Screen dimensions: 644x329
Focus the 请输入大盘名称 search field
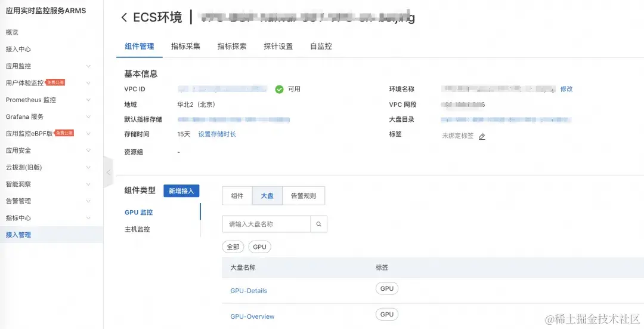[267, 224]
